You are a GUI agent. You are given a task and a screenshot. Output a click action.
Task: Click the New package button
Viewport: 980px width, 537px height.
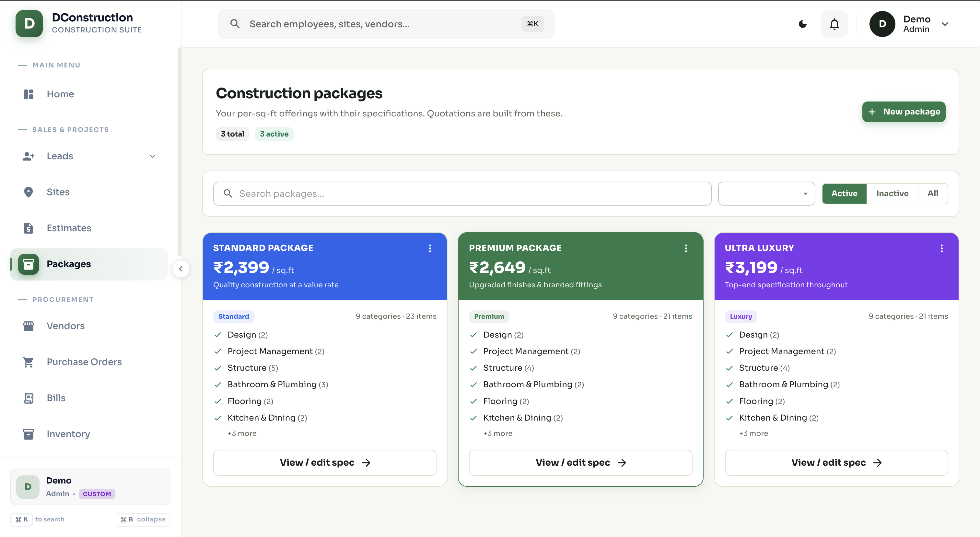pyautogui.click(x=904, y=112)
